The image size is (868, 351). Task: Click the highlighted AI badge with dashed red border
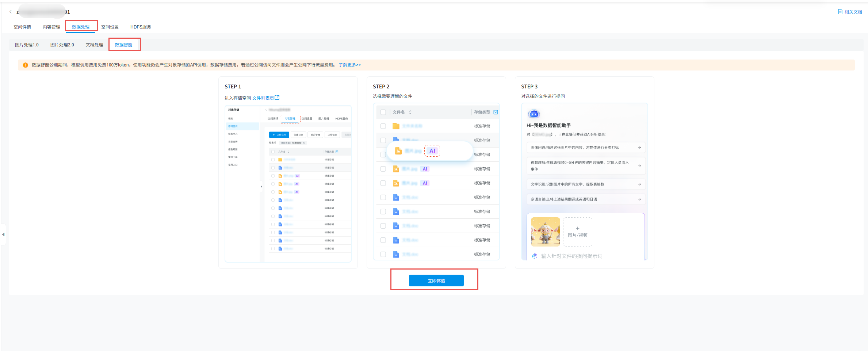[432, 151]
